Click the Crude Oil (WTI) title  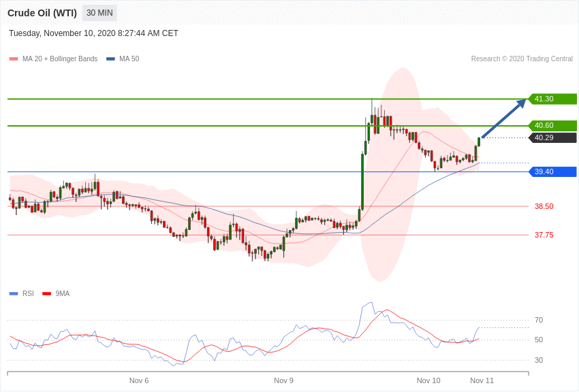pyautogui.click(x=42, y=14)
